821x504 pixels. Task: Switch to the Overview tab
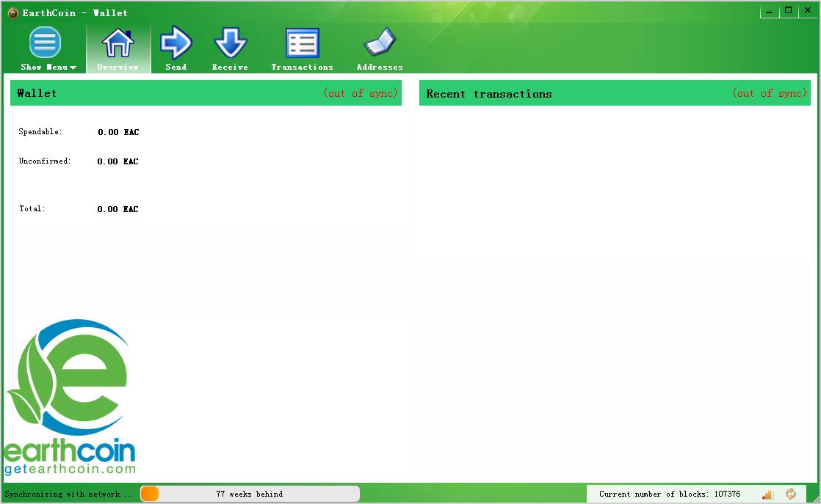[118, 48]
